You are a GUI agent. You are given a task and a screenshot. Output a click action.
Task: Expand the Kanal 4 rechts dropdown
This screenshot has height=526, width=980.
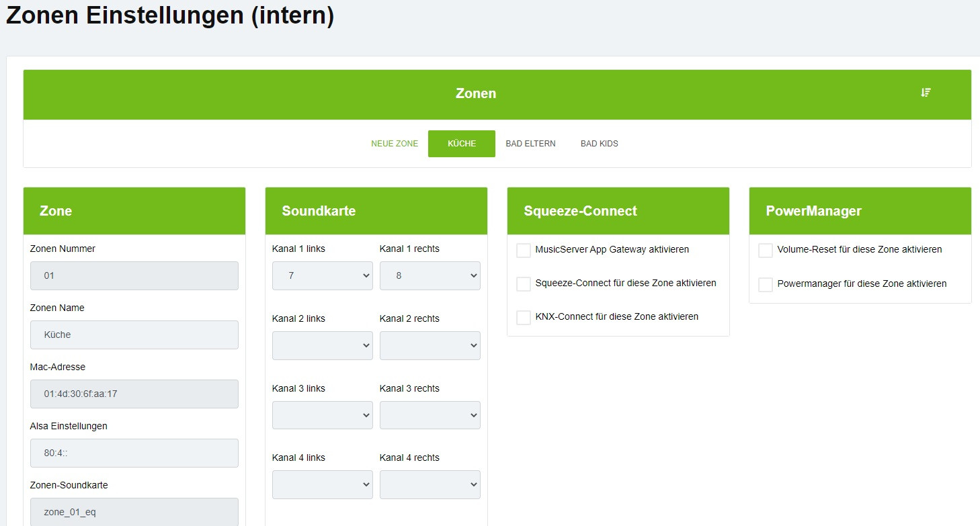pos(430,484)
